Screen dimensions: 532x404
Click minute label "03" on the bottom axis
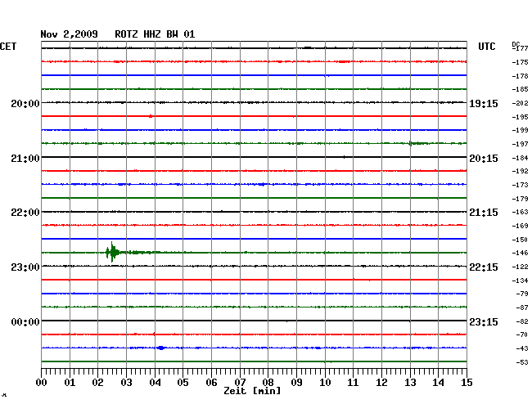coord(126,382)
